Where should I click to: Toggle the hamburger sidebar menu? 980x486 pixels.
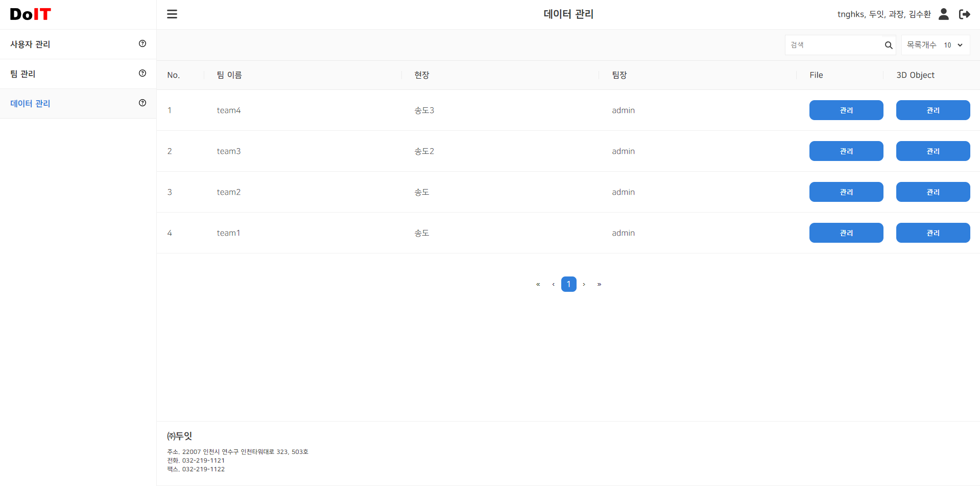coord(172,14)
